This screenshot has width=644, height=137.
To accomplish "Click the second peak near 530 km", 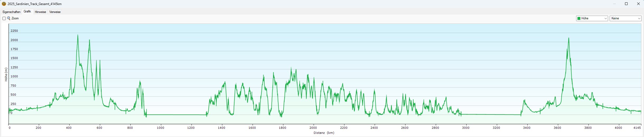I will [x=90, y=40].
